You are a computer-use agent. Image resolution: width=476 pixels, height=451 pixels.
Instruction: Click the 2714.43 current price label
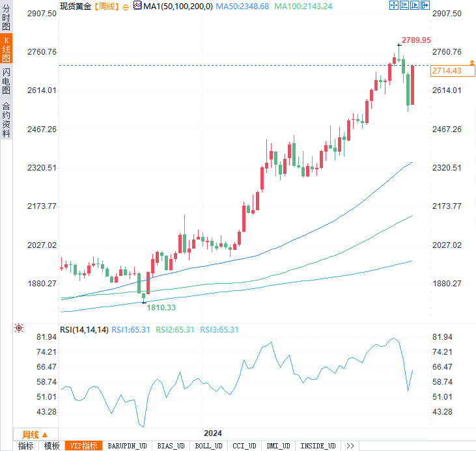[x=447, y=71]
